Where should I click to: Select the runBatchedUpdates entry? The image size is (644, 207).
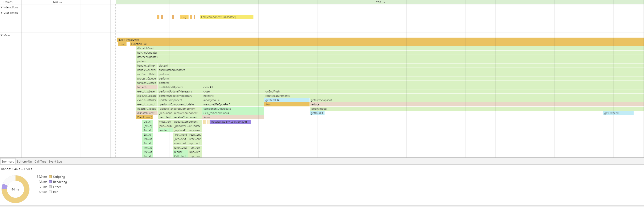[180, 87]
